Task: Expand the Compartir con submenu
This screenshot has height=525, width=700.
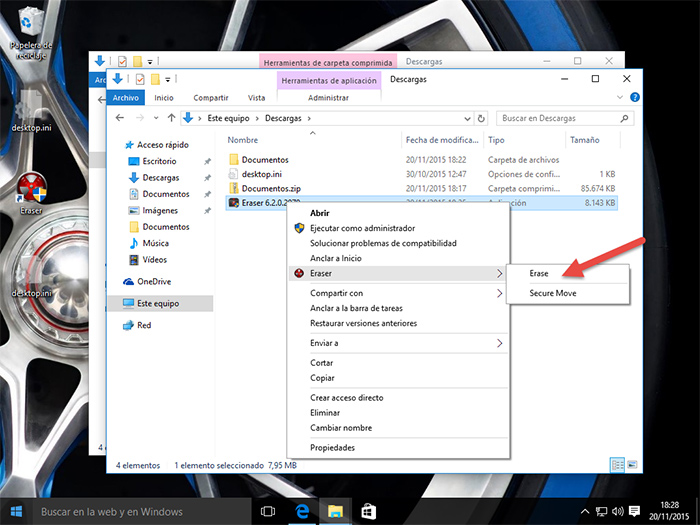Action: tap(499, 293)
